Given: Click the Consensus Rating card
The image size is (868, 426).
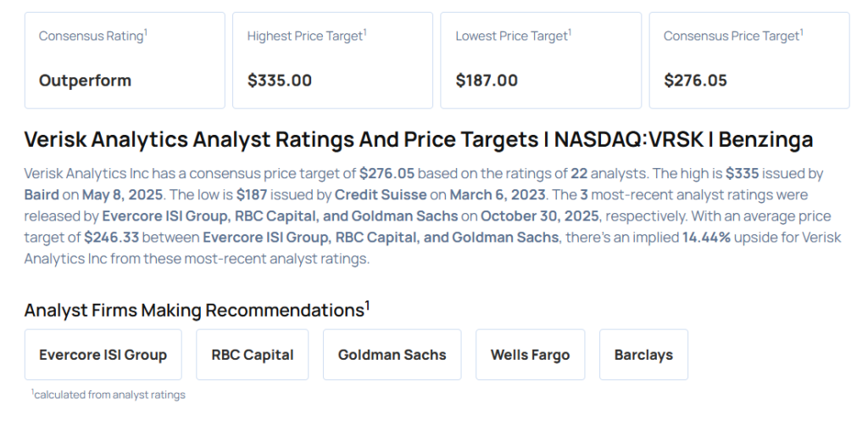Looking at the screenshot, I should (x=125, y=60).
